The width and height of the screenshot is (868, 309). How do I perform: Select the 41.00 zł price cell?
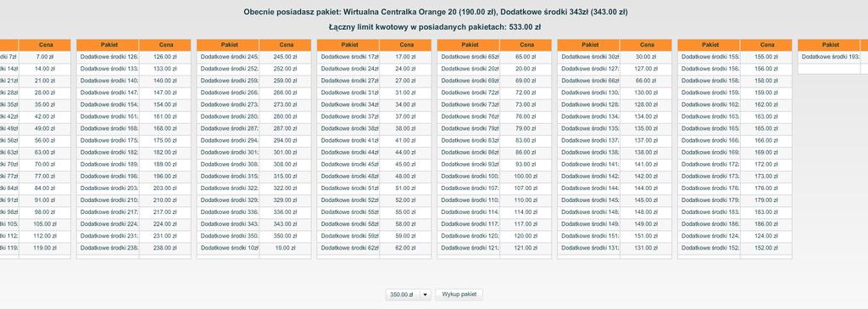point(405,140)
